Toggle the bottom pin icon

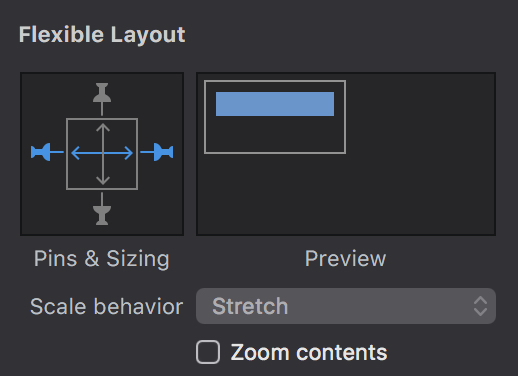102,209
